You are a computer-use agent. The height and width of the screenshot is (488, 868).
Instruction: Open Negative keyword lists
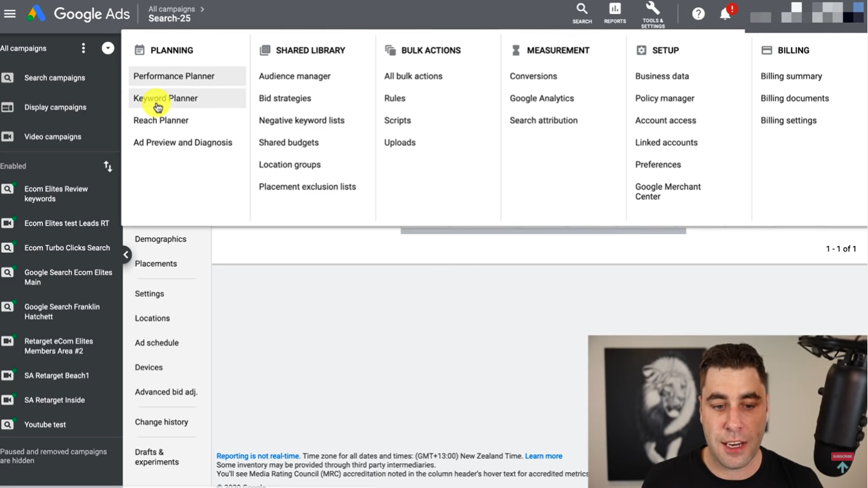(302, 120)
